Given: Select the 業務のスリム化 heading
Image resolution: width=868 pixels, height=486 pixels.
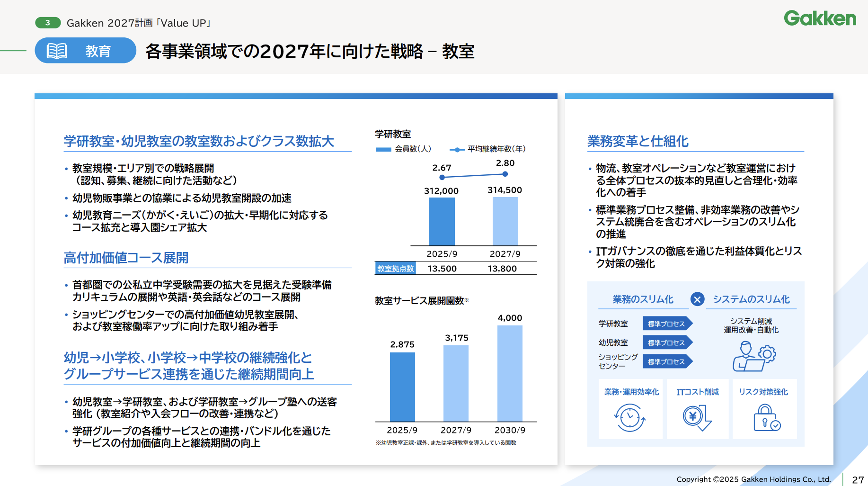Looking at the screenshot, I should 643,299.
